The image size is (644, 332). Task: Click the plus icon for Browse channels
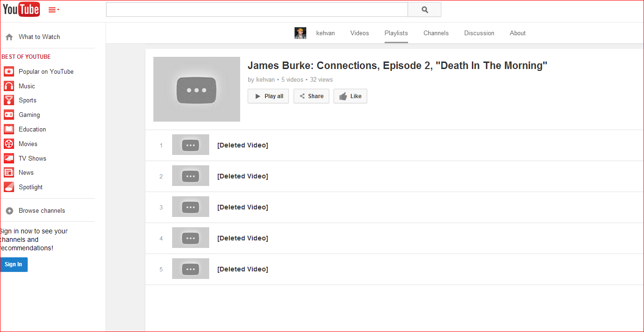[x=9, y=211]
